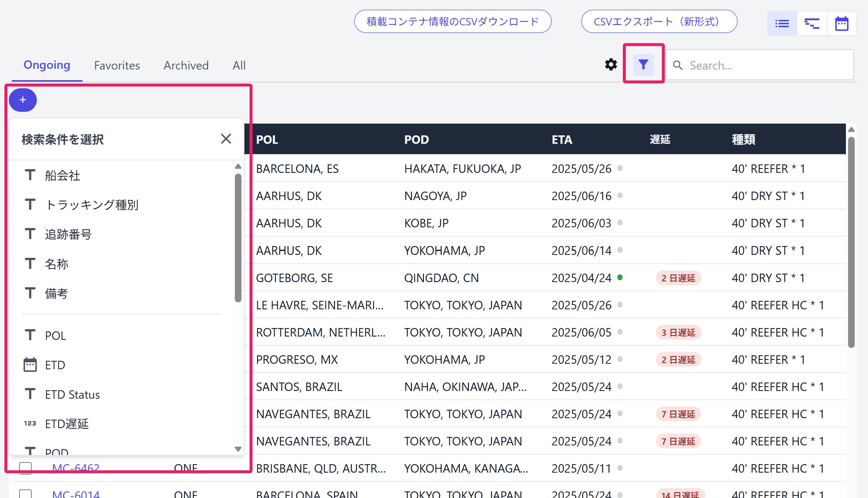Open the Archived tab
Image resolution: width=868 pixels, height=498 pixels.
186,65
